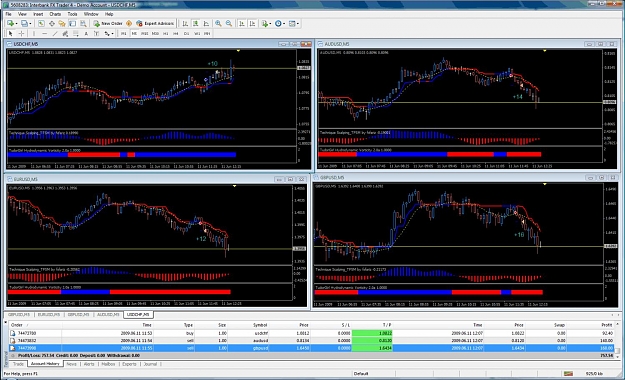Open the Periods clock dropdown

(x=280, y=24)
